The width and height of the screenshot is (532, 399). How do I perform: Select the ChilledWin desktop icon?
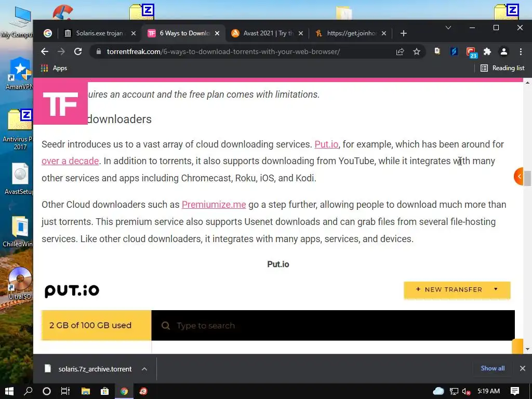18,231
